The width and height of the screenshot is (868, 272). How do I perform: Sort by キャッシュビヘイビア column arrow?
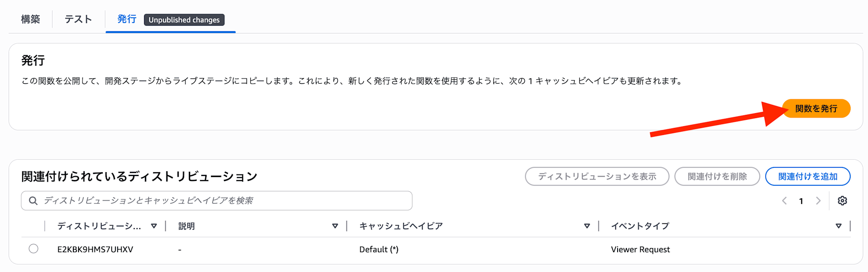(587, 226)
